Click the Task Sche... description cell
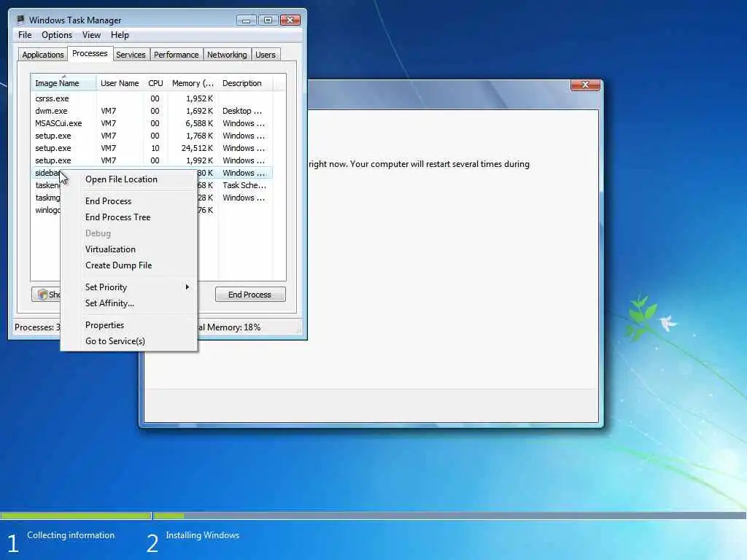 pyautogui.click(x=244, y=185)
